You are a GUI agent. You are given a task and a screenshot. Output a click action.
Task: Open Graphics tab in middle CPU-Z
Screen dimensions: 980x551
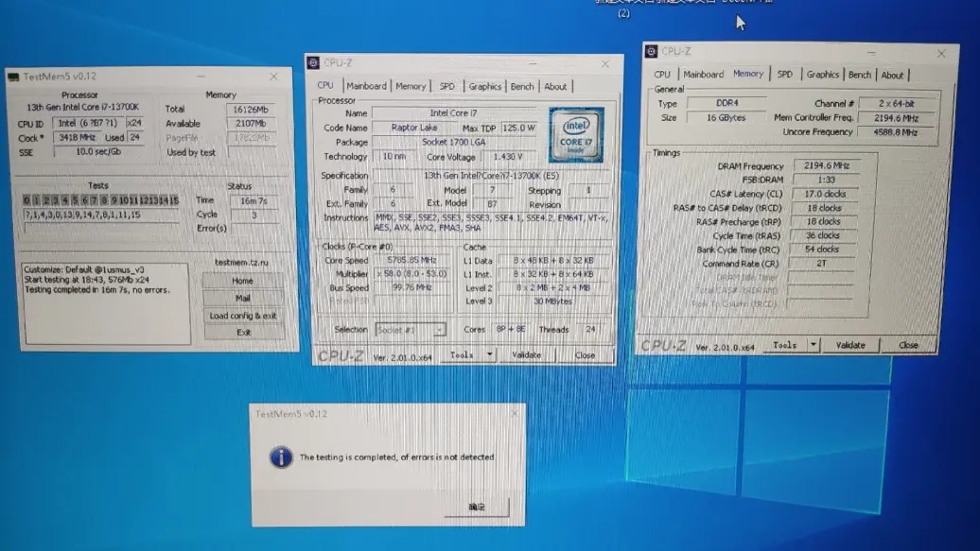[485, 86]
